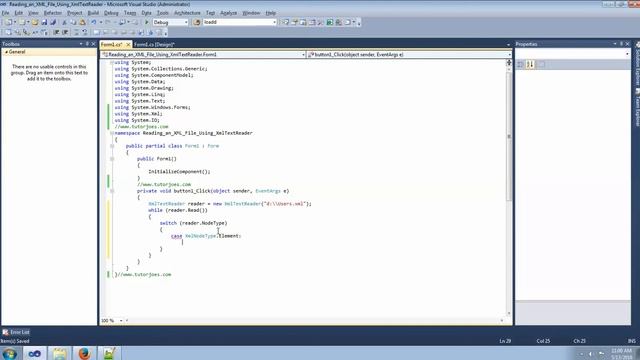The width and height of the screenshot is (640, 360).
Task: Open the Architecture menu
Action: pos(187,13)
